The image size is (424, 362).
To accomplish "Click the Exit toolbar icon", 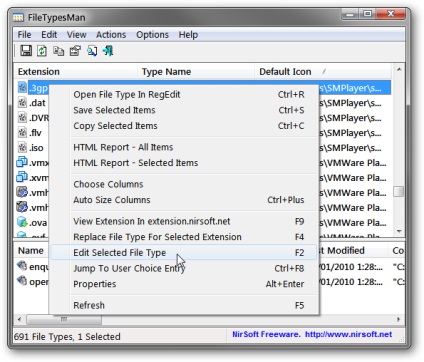I will (x=108, y=51).
